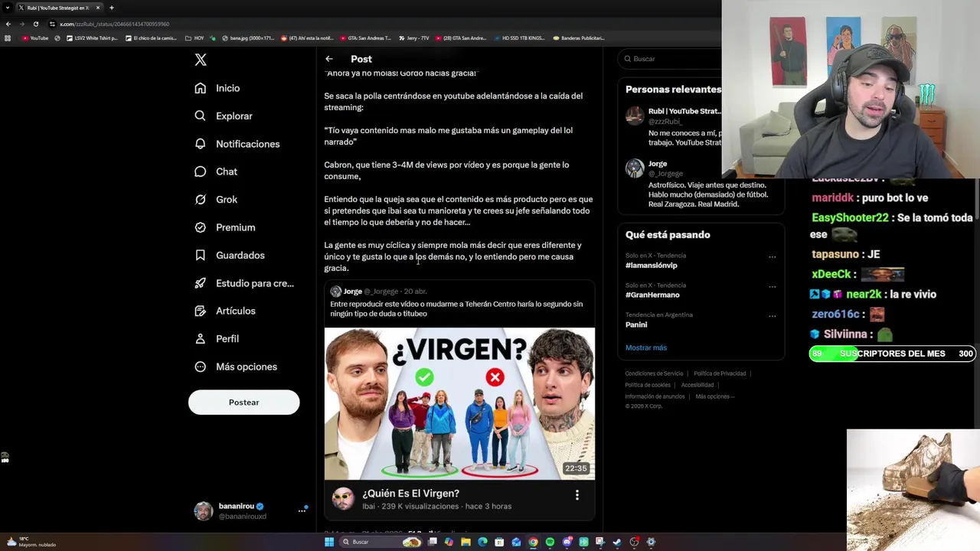This screenshot has height=551, width=980.
Task: Open Microsoft Edge from the taskbar
Action: tap(482, 542)
